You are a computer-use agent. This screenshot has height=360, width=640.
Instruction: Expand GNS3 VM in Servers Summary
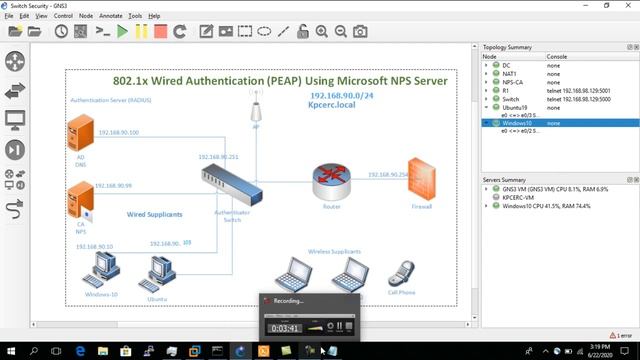486,189
